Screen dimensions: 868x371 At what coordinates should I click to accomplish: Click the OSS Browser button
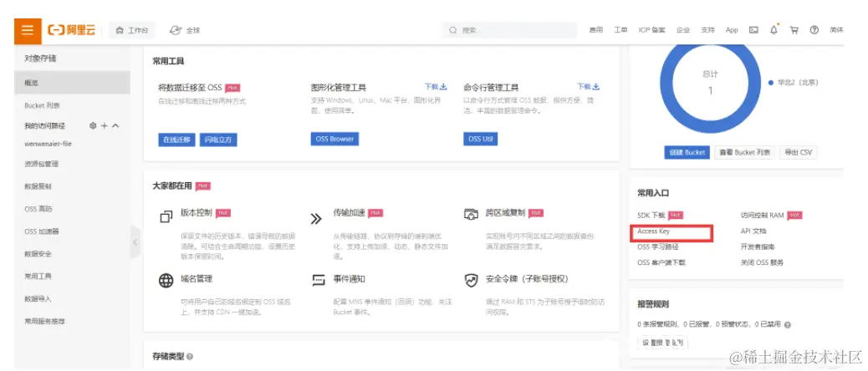click(x=334, y=140)
